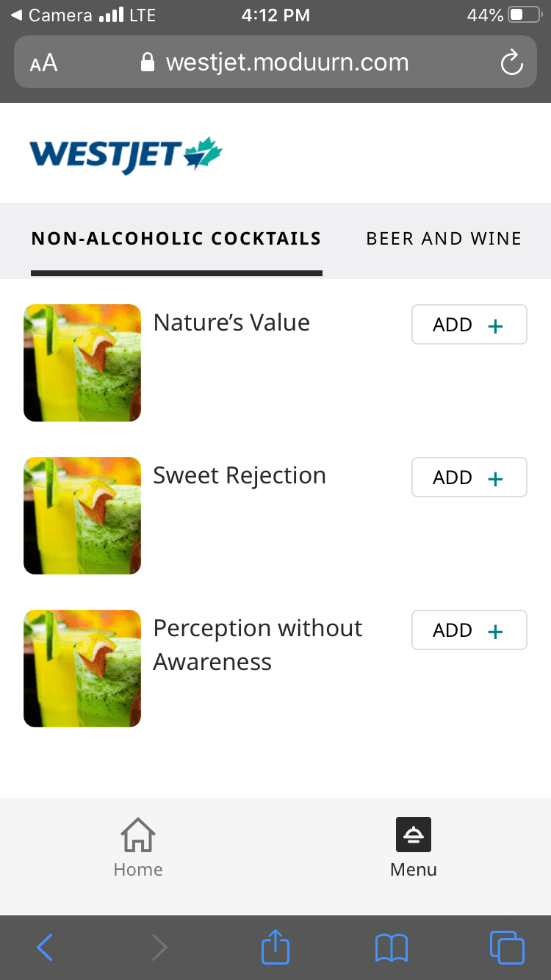
Task: Open the Safari share sheet icon
Action: (275, 947)
